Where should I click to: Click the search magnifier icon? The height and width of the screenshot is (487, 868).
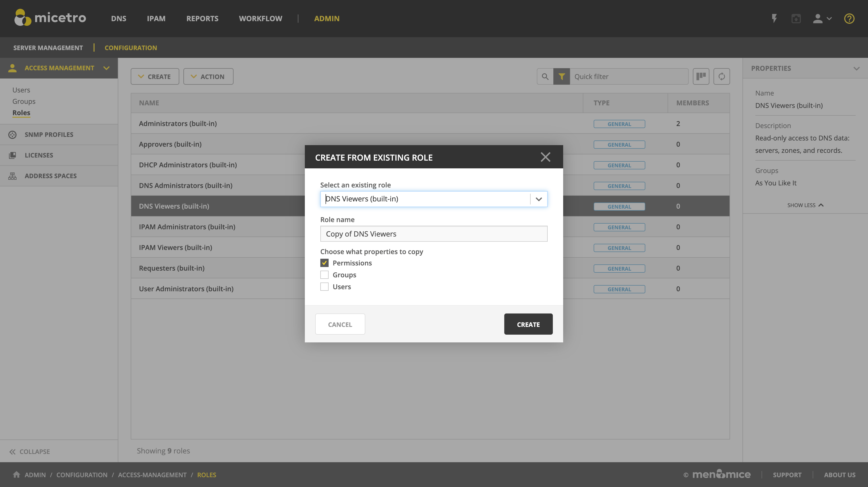[545, 76]
